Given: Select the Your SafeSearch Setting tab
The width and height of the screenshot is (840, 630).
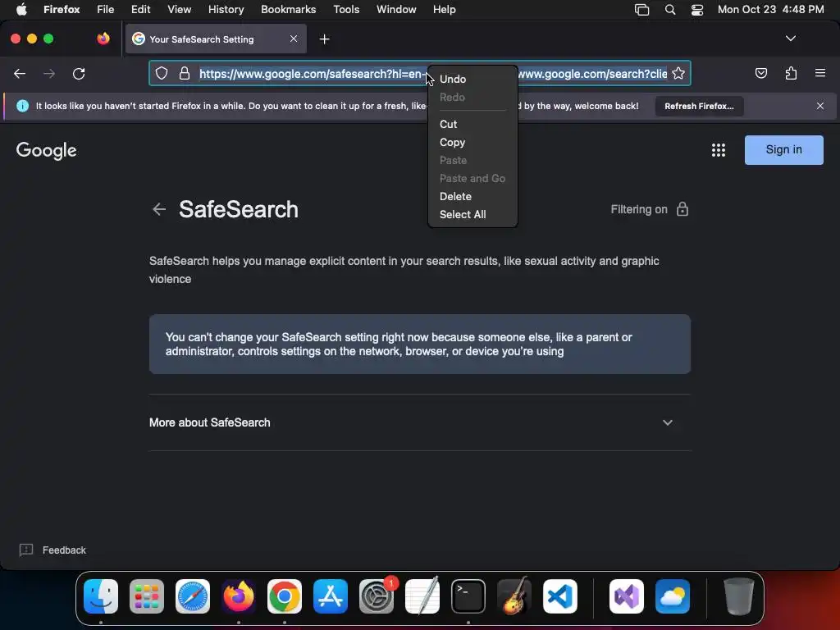Looking at the screenshot, I should tap(216, 39).
